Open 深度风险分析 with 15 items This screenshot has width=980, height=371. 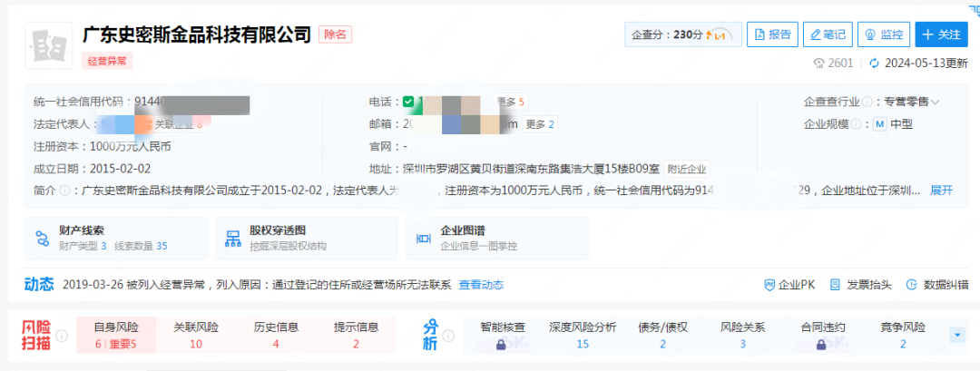583,336
